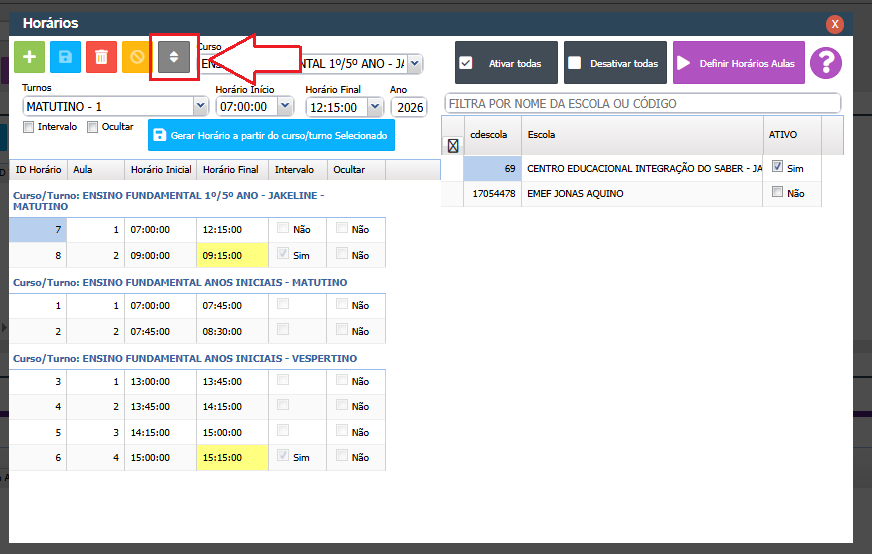This screenshot has width=872, height=554.
Task: Click the blue save disk icon
Action: pos(65,58)
